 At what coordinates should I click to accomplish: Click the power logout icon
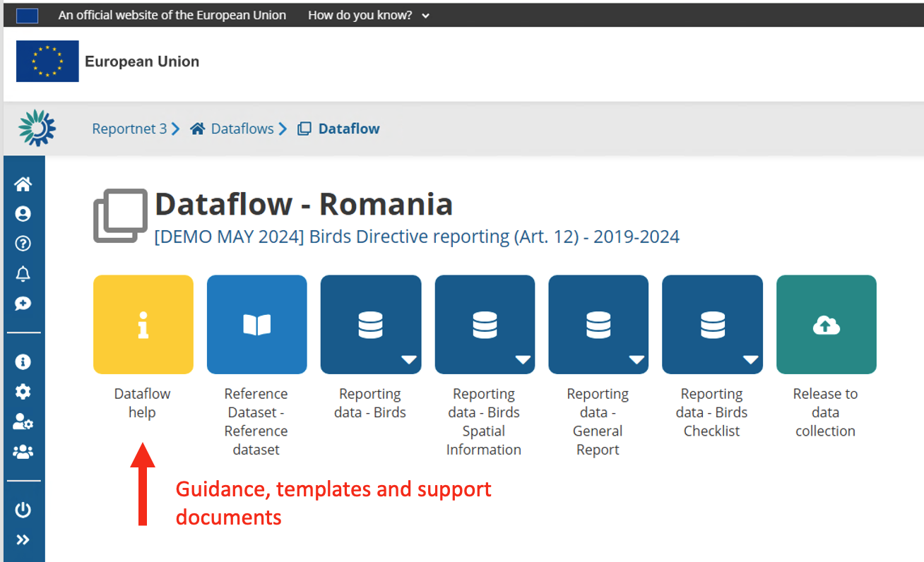tap(23, 510)
